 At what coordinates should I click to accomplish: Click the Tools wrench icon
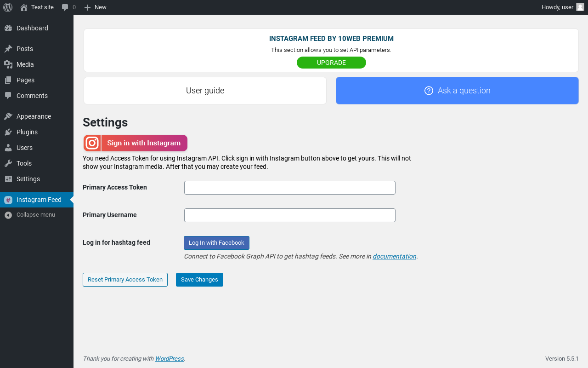coord(8,163)
